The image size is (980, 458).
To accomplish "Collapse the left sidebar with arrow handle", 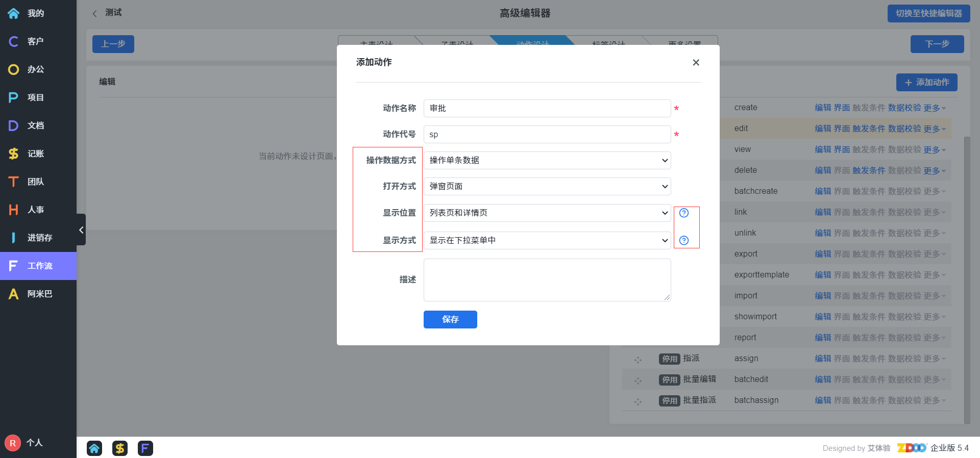I will click(81, 230).
